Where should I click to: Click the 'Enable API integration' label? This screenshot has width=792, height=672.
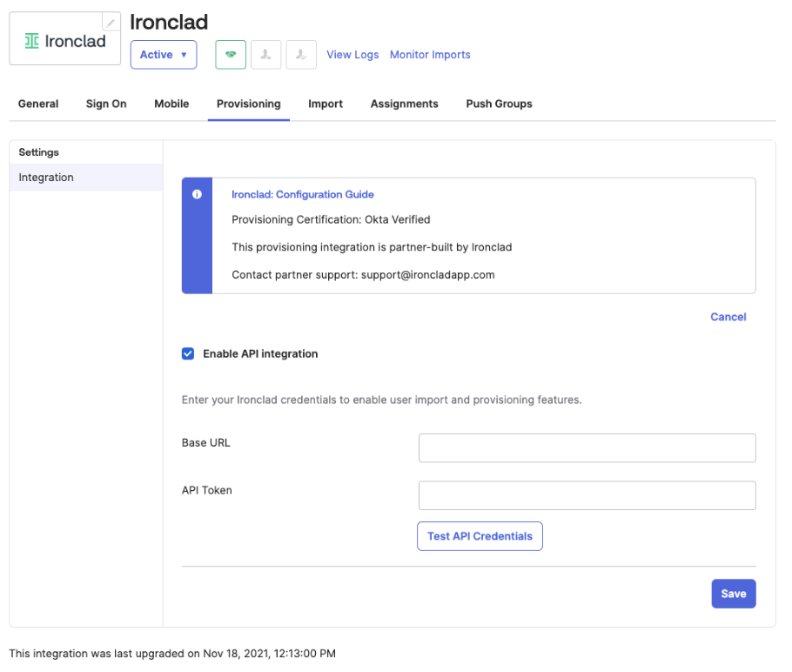tap(260, 353)
